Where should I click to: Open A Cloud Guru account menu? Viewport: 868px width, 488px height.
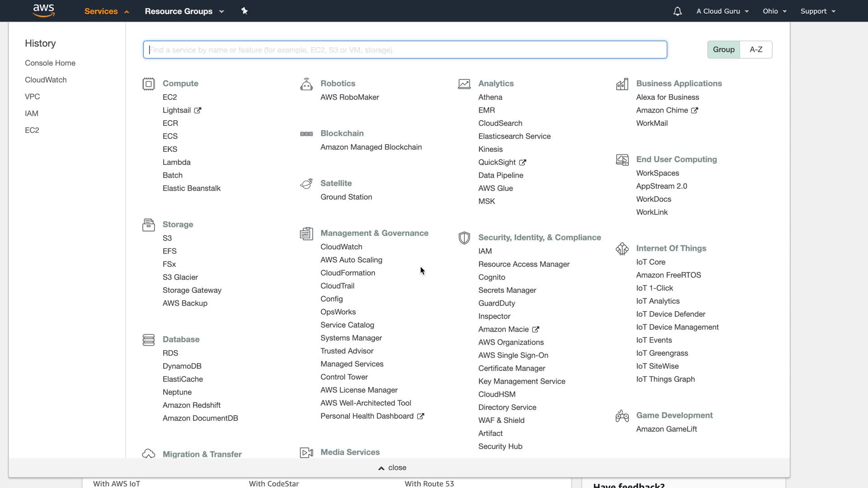[722, 11]
